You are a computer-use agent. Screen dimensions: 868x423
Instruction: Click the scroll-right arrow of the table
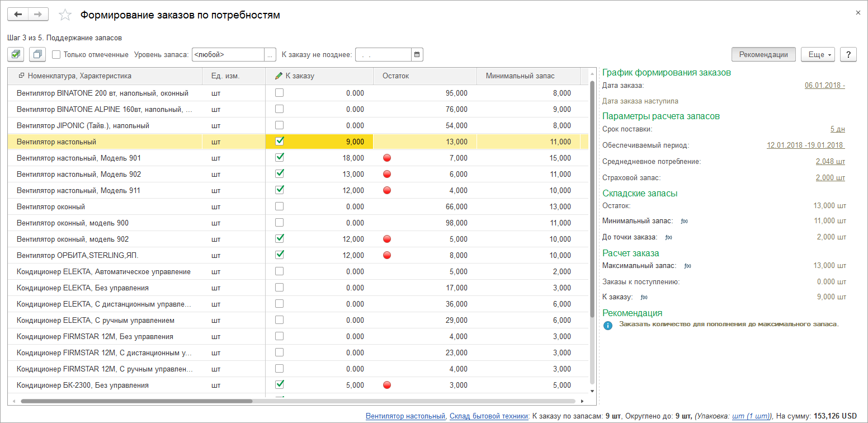click(x=582, y=401)
